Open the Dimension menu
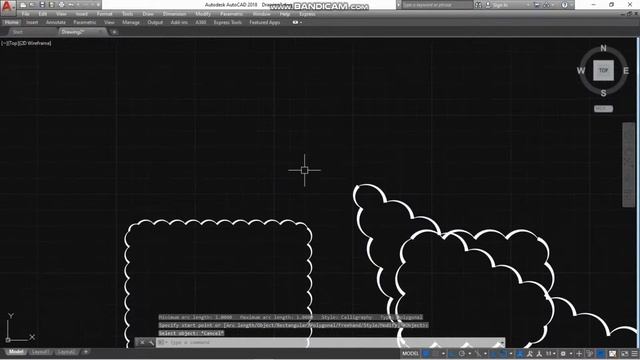This screenshot has height=360, width=640. pos(175,14)
